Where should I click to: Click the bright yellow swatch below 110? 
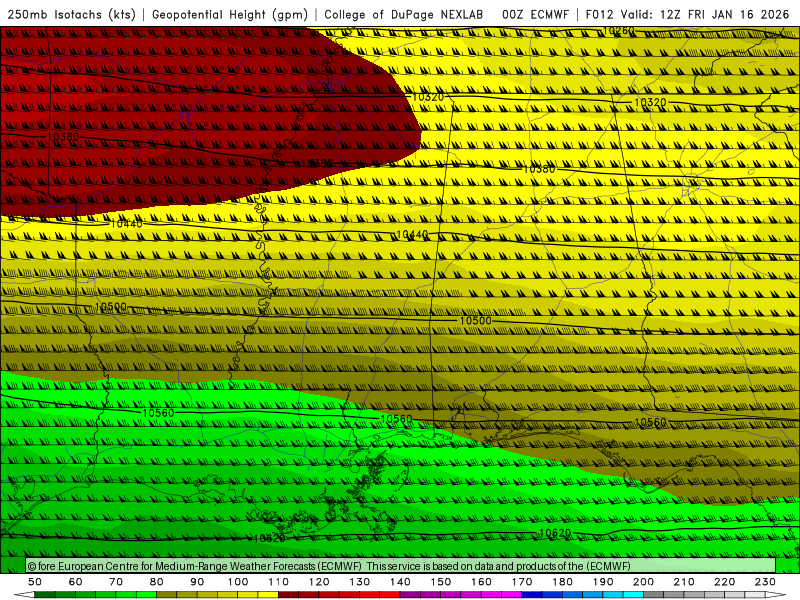coord(268,595)
